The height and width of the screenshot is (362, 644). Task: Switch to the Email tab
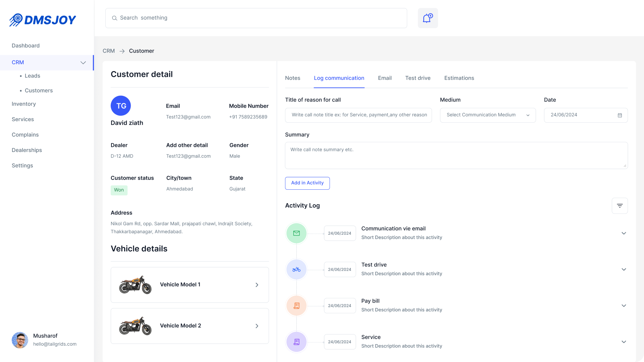coord(385,78)
